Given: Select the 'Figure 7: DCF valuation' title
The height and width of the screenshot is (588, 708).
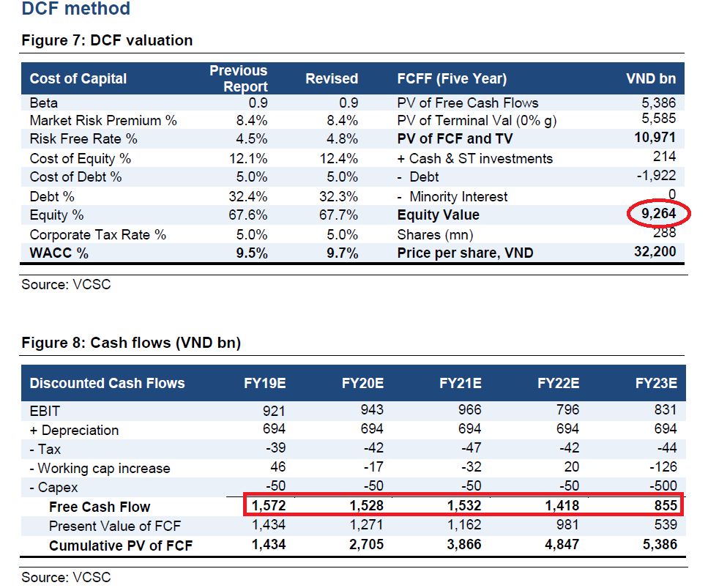Looking at the screenshot, I should (x=107, y=40).
